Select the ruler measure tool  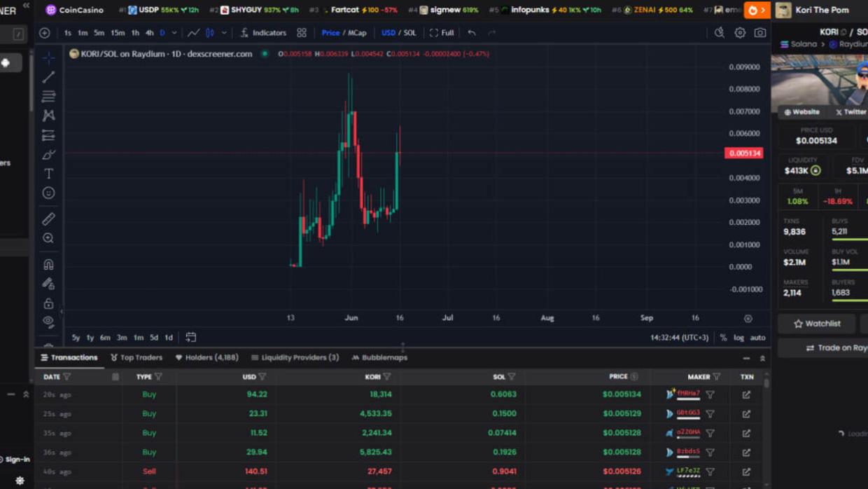pos(48,219)
